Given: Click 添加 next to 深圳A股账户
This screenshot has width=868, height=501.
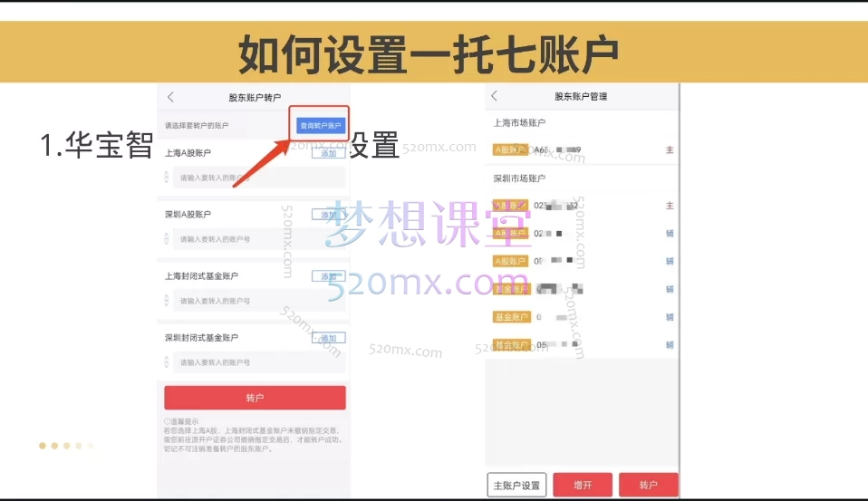Looking at the screenshot, I should [x=328, y=215].
